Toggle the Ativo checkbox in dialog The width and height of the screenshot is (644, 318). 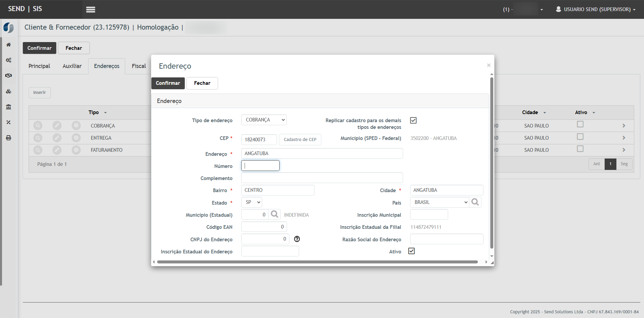coord(411,251)
